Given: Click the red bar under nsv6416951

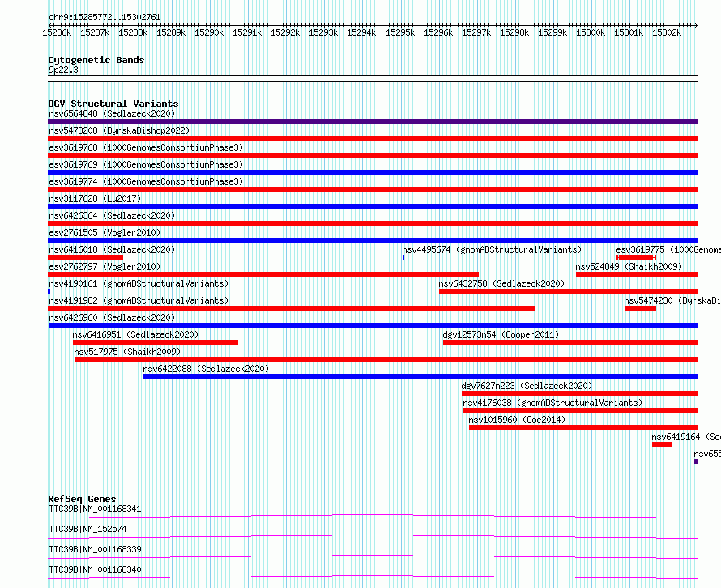Looking at the screenshot, I should tap(156, 343).
